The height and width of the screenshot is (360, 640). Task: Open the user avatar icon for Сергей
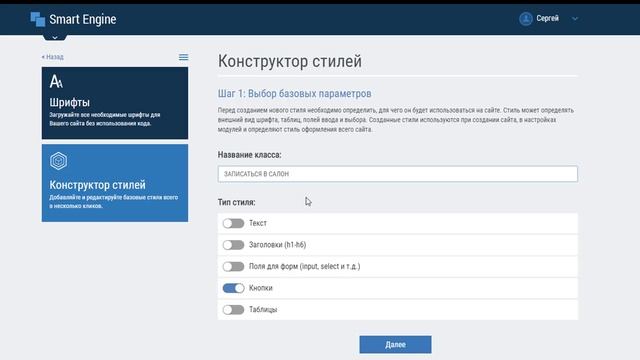(x=526, y=19)
